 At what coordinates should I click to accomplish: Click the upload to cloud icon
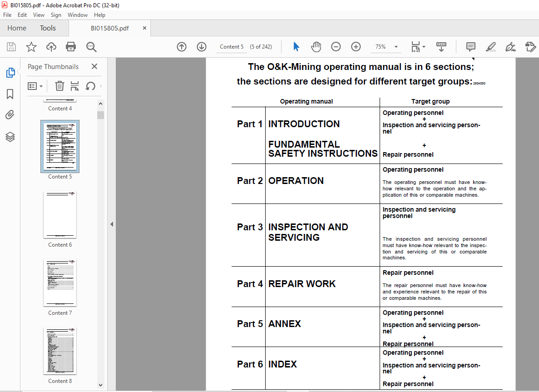[x=51, y=47]
